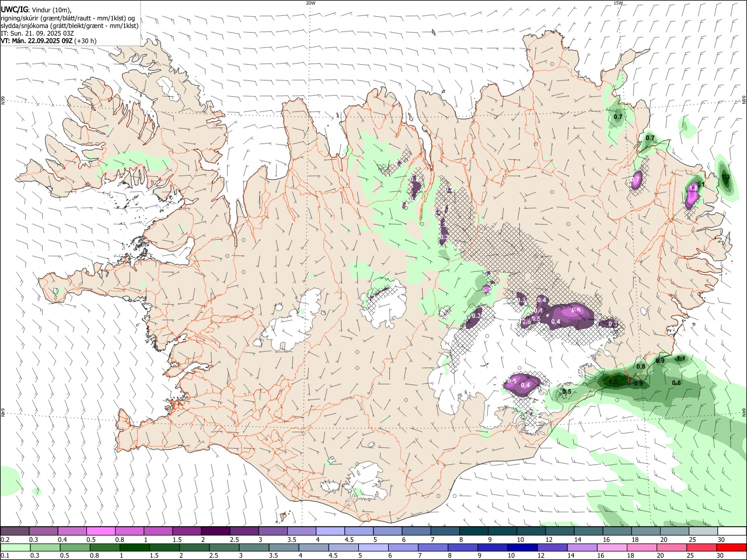
Task: Click the snow scale 0.5 bright pink swatch
Action: tap(100, 531)
